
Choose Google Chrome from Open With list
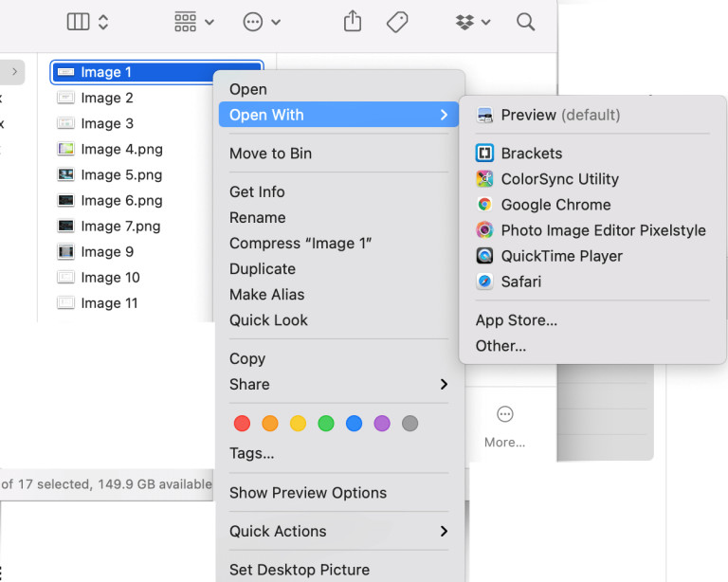click(x=555, y=205)
